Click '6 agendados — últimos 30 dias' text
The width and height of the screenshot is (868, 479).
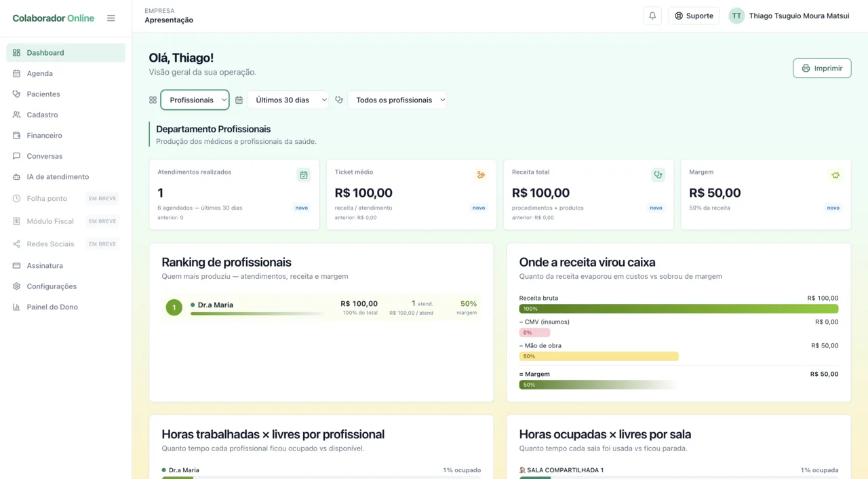(200, 208)
